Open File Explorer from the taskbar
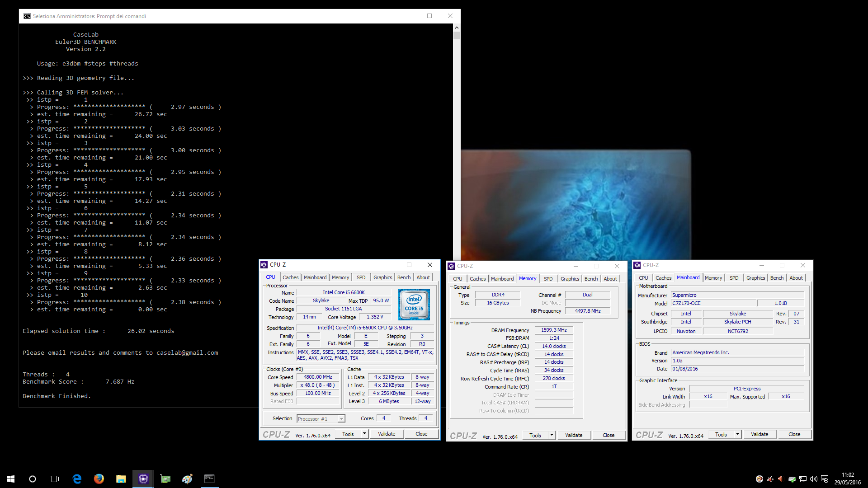868x488 pixels. (x=121, y=479)
